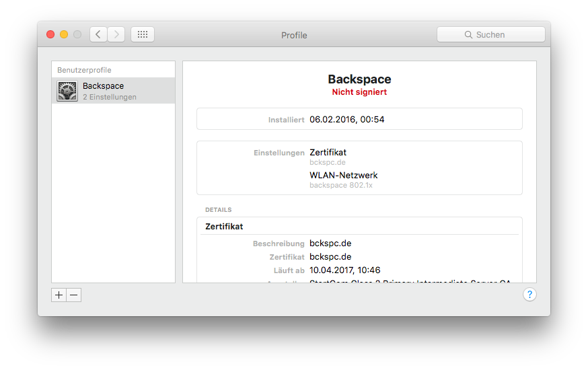This screenshot has width=588, height=370.
Task: Click the Backspace profile title heading
Action: pyautogui.click(x=359, y=79)
